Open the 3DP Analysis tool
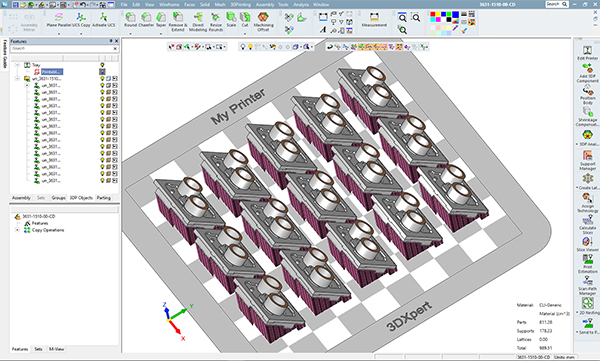This screenshot has width=600, height=361. (x=587, y=138)
